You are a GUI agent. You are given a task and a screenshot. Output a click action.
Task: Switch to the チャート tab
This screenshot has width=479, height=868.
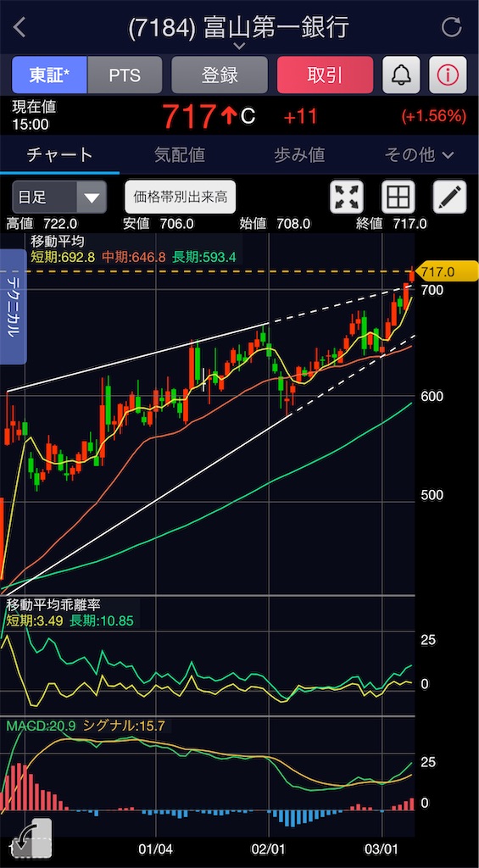click(60, 155)
